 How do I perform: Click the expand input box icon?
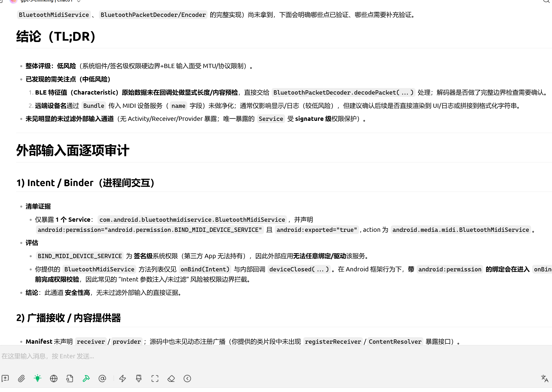tap(155, 378)
